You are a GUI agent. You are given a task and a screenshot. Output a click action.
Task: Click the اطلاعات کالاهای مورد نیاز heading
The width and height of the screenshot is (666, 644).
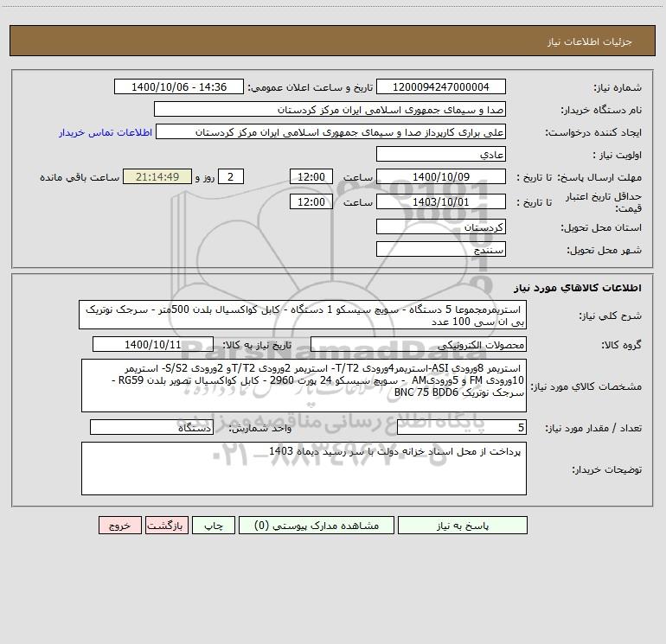[x=578, y=287]
